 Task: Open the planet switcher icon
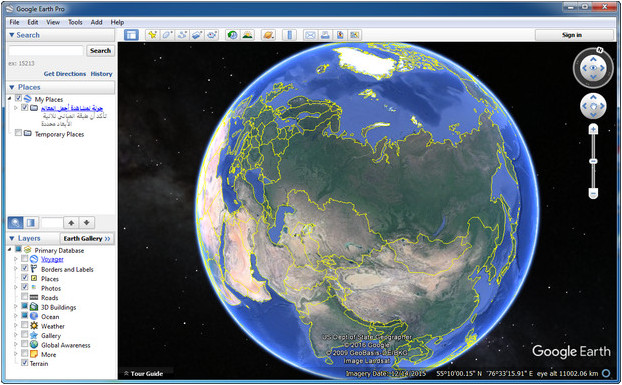click(x=269, y=35)
